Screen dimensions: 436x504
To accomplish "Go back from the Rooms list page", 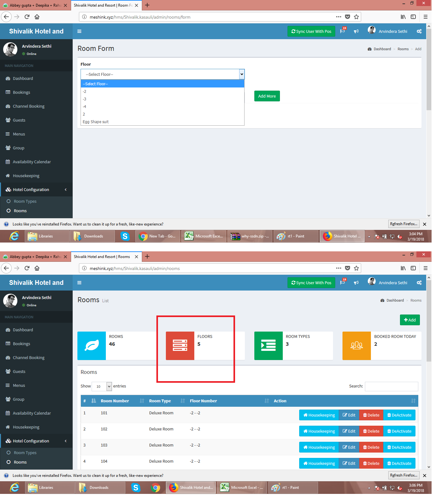I will [x=6, y=268].
